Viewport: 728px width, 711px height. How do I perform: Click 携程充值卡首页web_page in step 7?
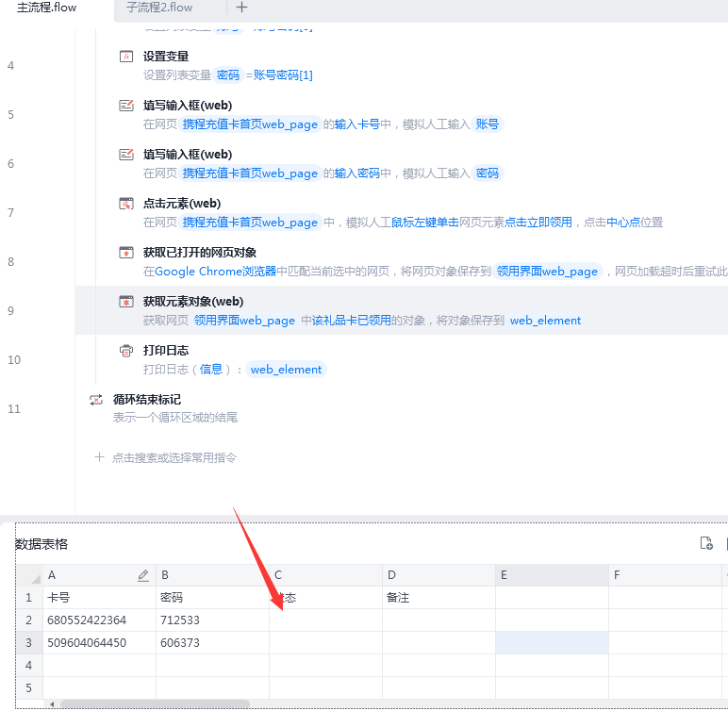coord(250,223)
